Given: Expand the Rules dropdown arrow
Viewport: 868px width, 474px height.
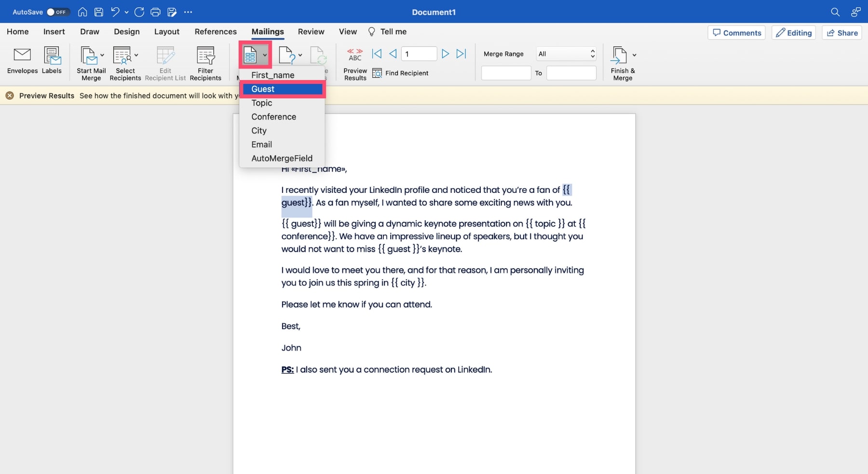Looking at the screenshot, I should pos(300,55).
